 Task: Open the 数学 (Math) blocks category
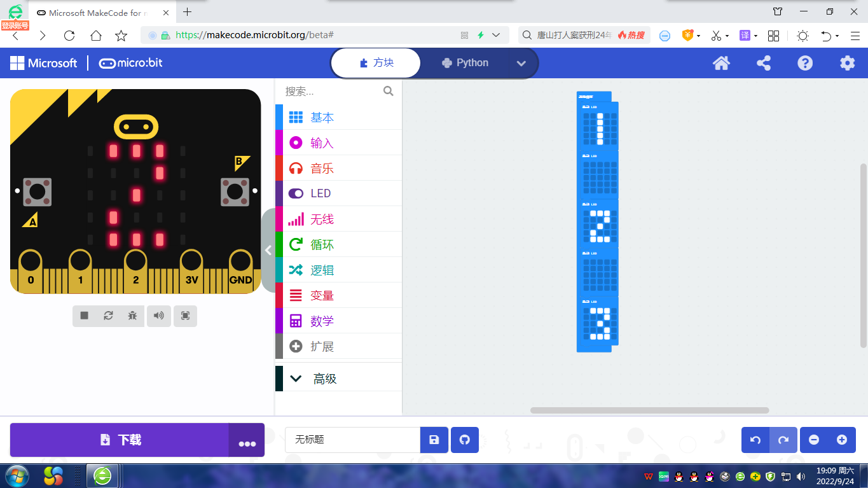pyautogui.click(x=338, y=321)
